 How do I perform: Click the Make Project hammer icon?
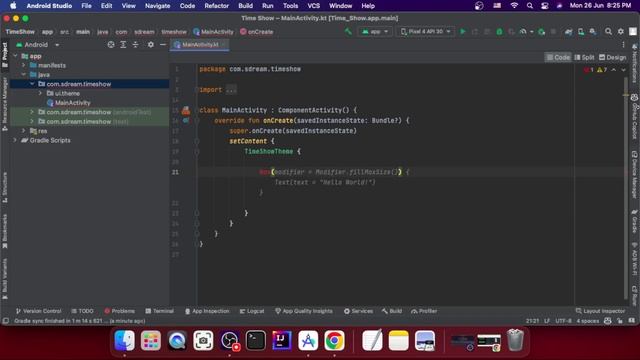[x=348, y=31]
